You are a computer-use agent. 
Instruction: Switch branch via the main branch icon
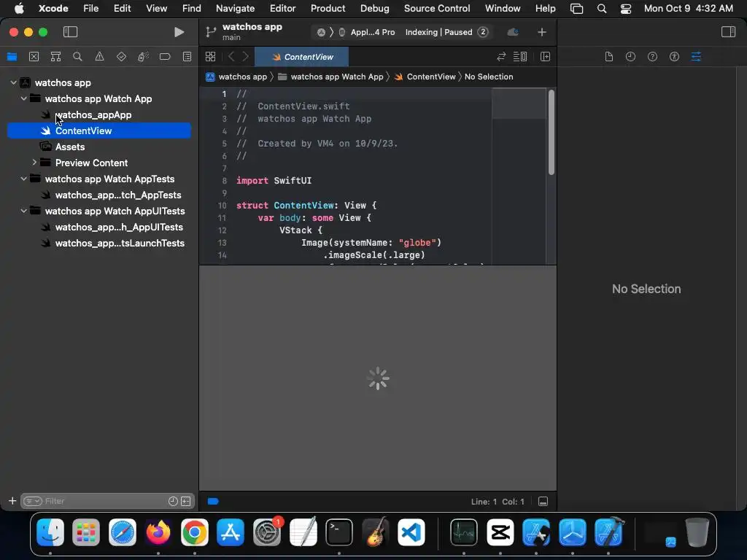[211, 32]
